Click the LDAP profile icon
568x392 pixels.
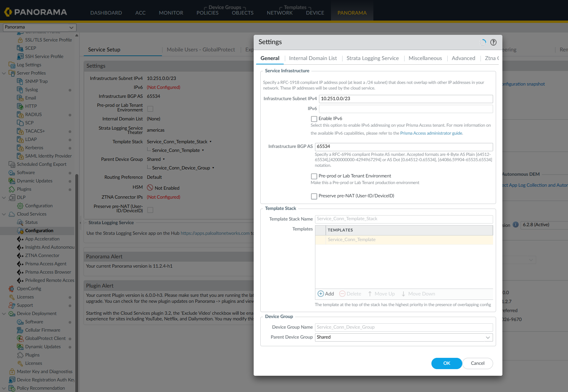pyautogui.click(x=20, y=139)
